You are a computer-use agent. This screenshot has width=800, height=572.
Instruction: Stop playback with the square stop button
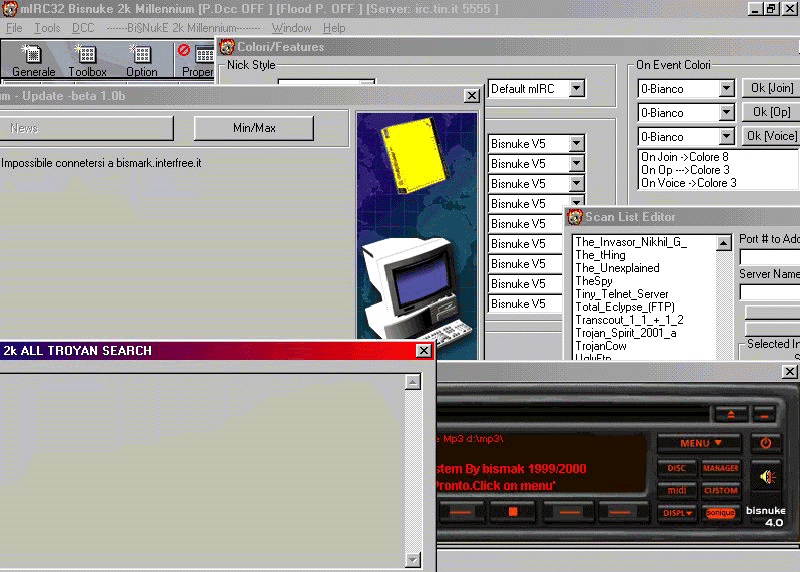(513, 511)
